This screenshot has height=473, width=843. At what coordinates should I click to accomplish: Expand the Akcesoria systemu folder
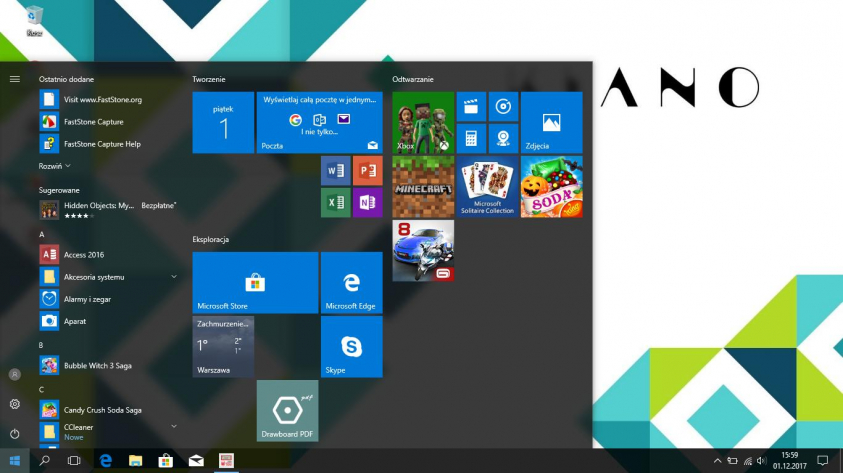coord(174,276)
